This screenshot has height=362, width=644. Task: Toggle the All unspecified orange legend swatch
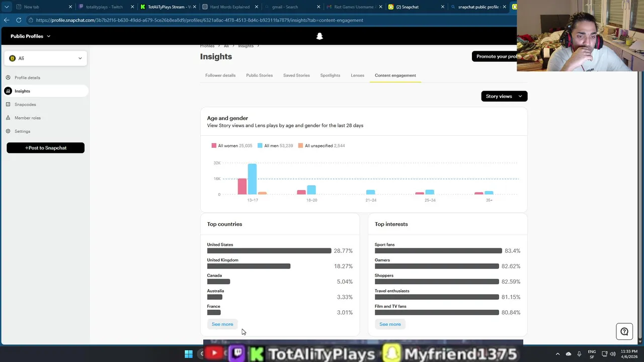coord(300,146)
